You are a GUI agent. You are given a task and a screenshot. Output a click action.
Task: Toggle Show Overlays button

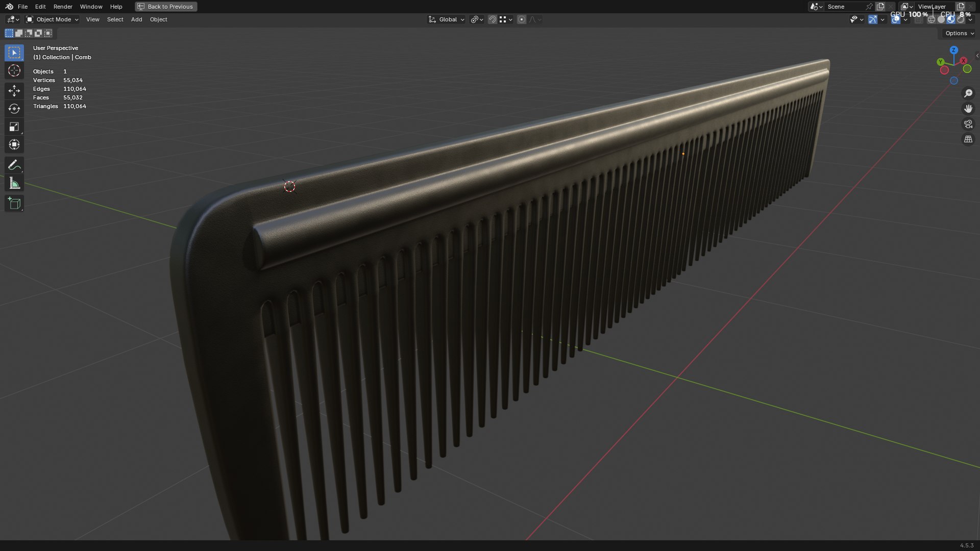coord(896,19)
